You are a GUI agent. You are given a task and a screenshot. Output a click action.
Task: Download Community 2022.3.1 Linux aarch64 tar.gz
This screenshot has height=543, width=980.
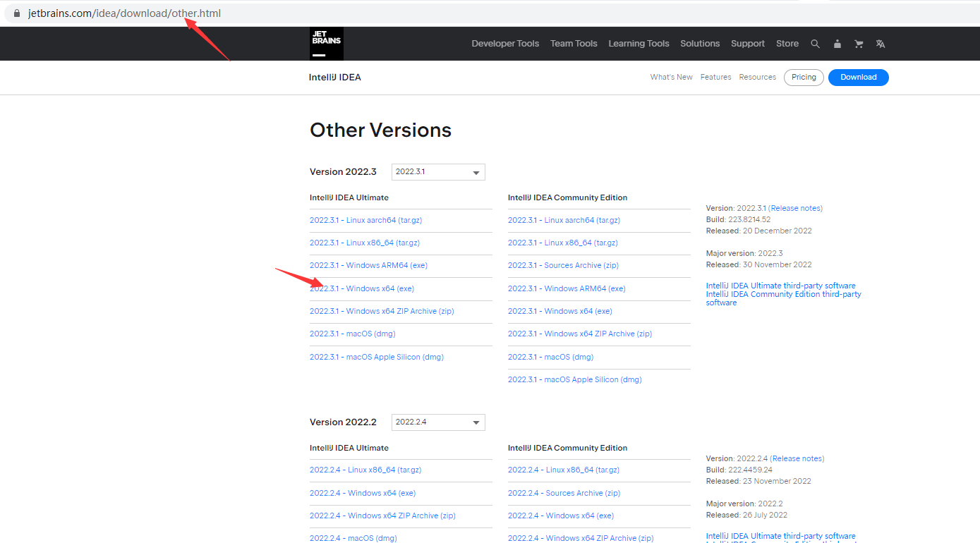click(x=564, y=220)
